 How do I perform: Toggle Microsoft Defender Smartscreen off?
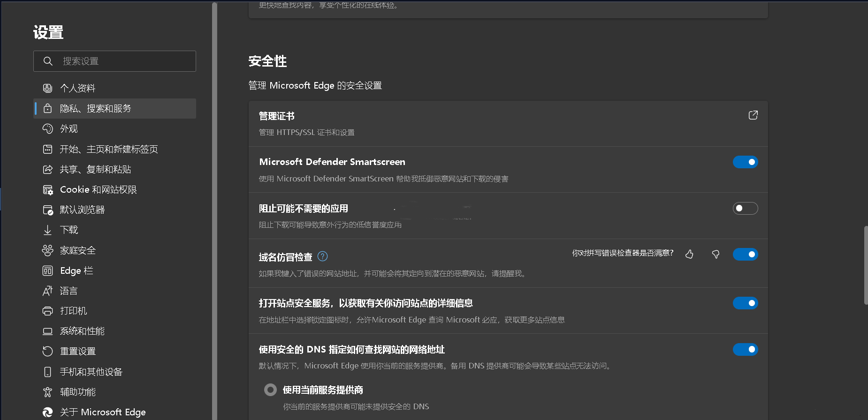pos(746,162)
